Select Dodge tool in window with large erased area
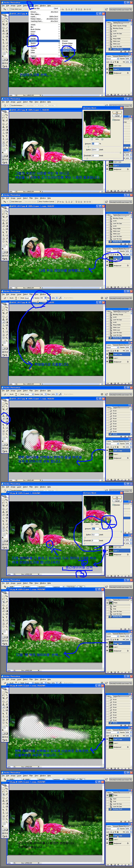Image resolution: width=134 pixels, height=868 pixels. [7, 710]
